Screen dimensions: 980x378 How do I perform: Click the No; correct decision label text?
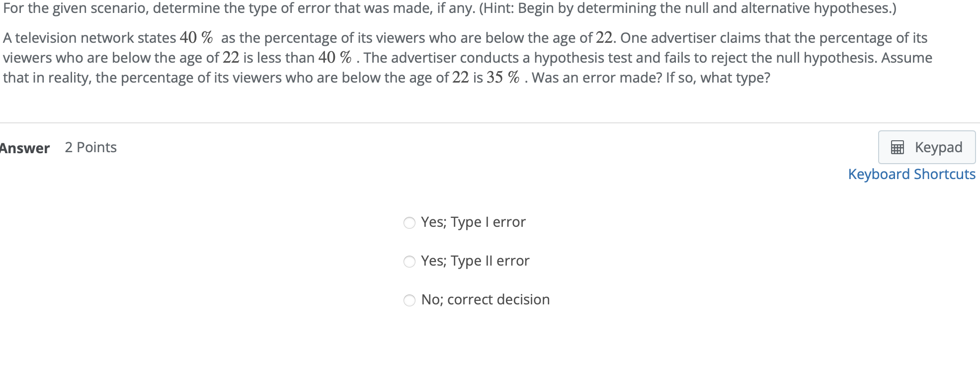485,299
